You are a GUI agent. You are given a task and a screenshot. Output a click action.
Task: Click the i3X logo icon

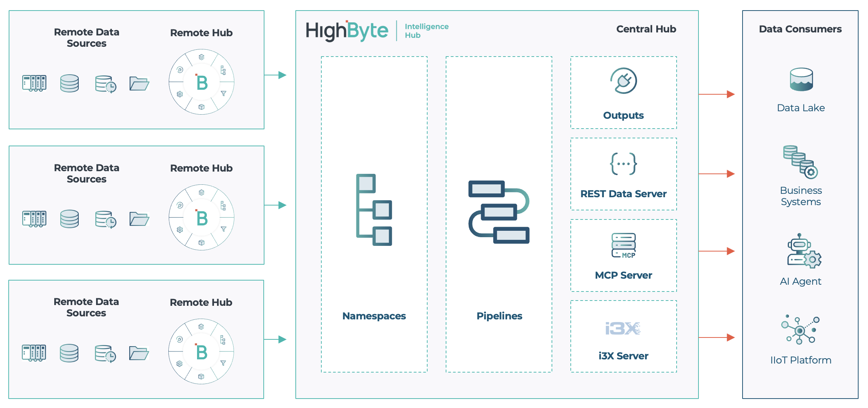tap(623, 328)
